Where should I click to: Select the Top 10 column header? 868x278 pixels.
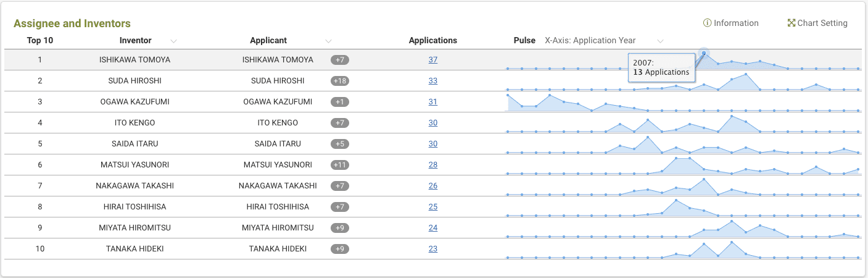[40, 41]
